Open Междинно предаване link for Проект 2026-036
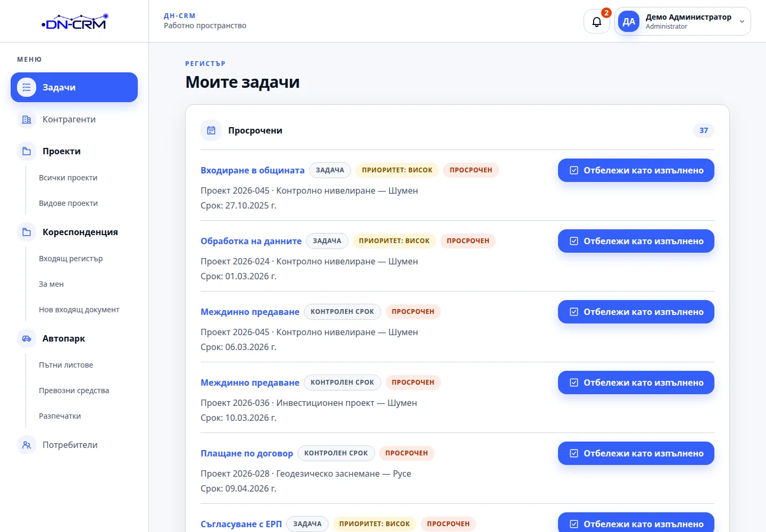 pos(250,383)
